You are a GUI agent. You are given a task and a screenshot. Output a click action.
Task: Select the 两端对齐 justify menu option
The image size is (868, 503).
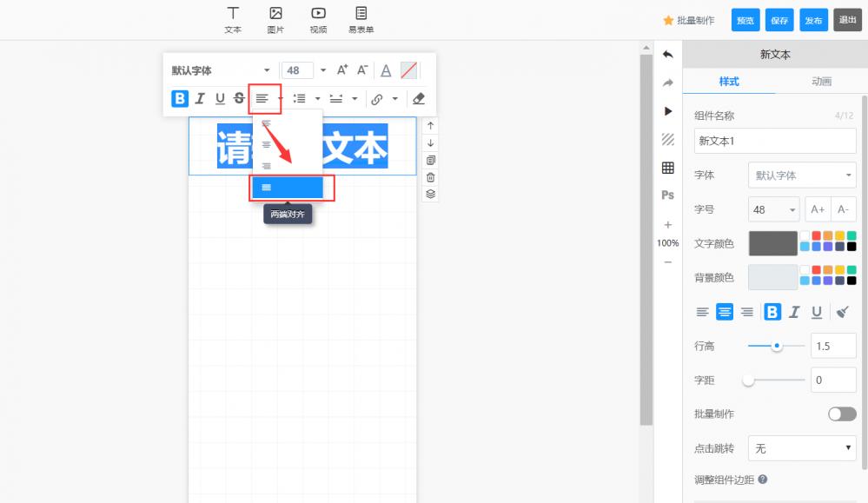coord(288,188)
